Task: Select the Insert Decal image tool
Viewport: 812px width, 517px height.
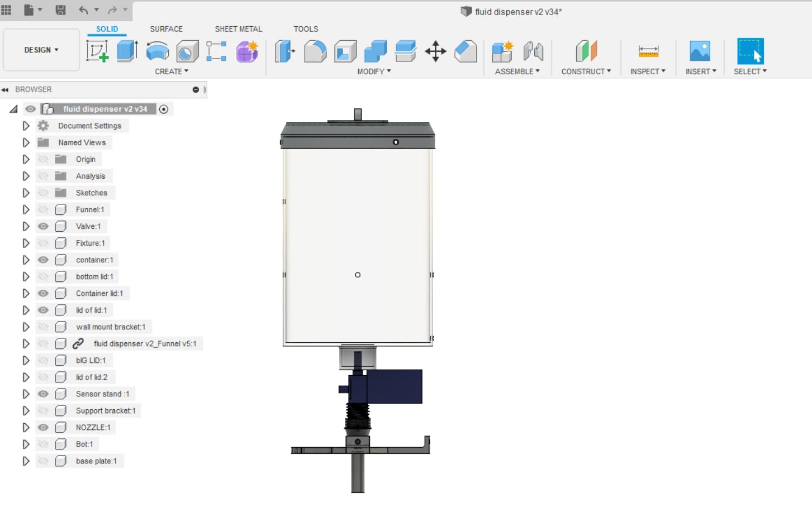Action: coord(700,51)
